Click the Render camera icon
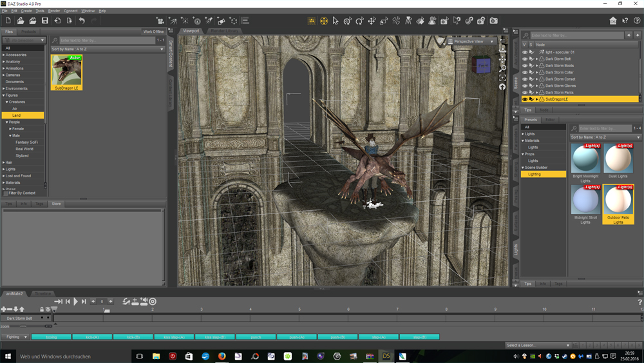This screenshot has height=363, width=644. pyautogui.click(x=494, y=21)
